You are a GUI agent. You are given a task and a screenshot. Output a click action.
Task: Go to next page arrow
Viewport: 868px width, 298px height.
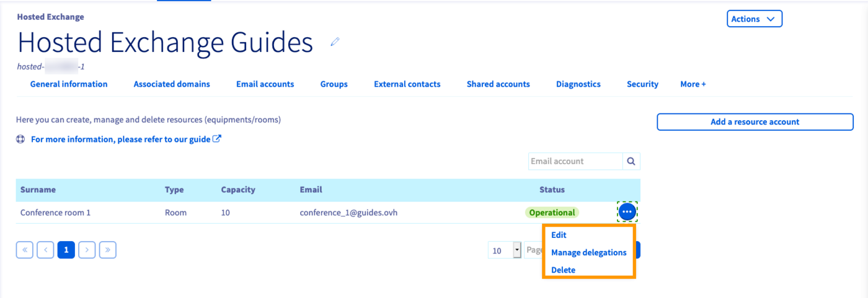pyautogui.click(x=87, y=250)
